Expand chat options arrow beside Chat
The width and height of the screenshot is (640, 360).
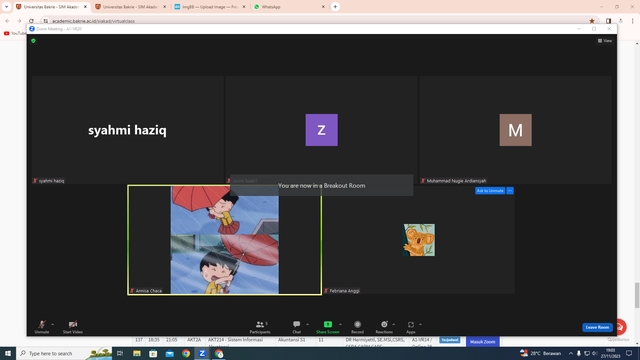307,324
